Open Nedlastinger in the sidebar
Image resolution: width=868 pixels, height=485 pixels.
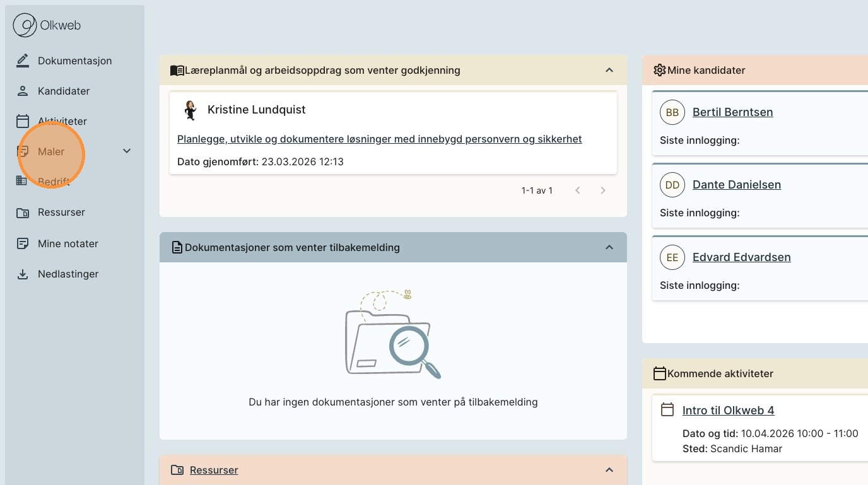68,274
